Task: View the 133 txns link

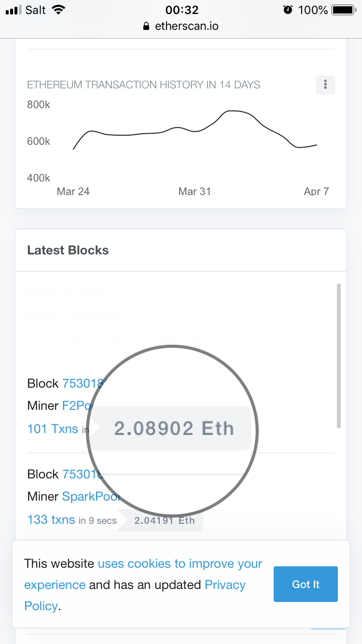Action: tap(51, 519)
